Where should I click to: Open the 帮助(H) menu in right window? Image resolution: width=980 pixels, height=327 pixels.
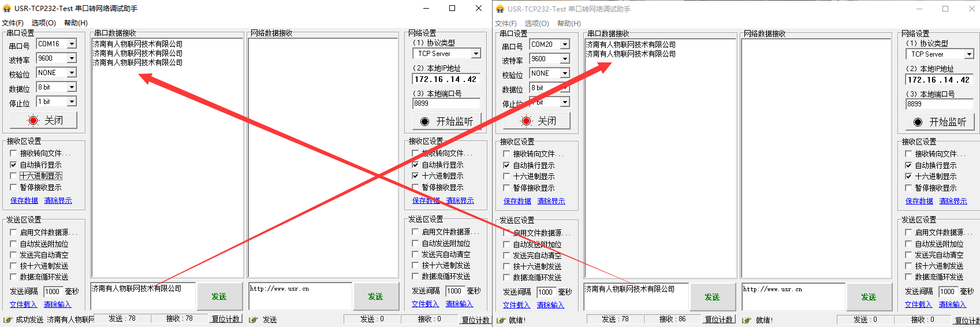(x=569, y=24)
